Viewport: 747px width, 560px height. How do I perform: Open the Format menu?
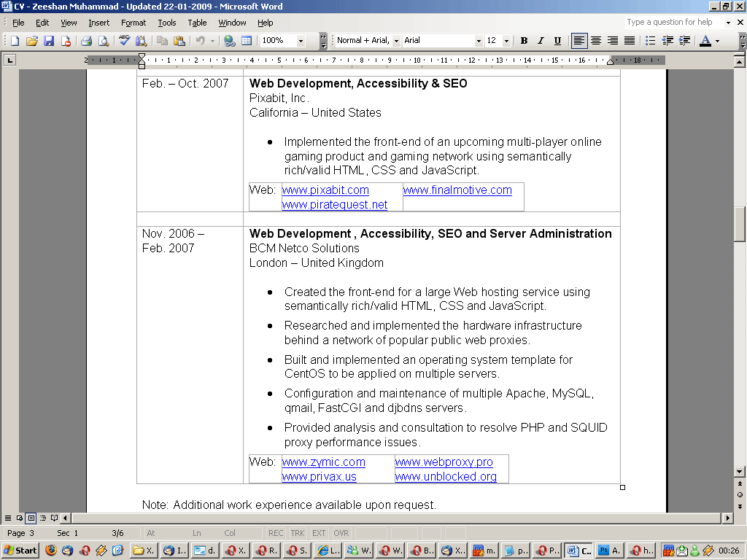[x=133, y=23]
